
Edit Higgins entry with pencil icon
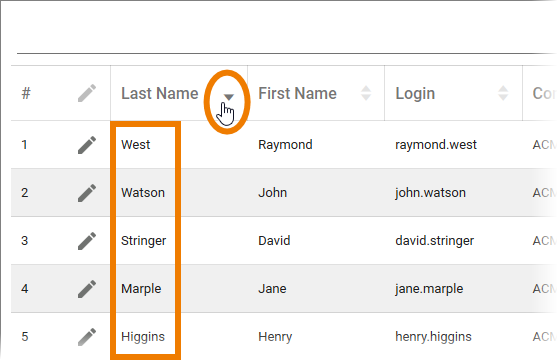click(x=87, y=337)
